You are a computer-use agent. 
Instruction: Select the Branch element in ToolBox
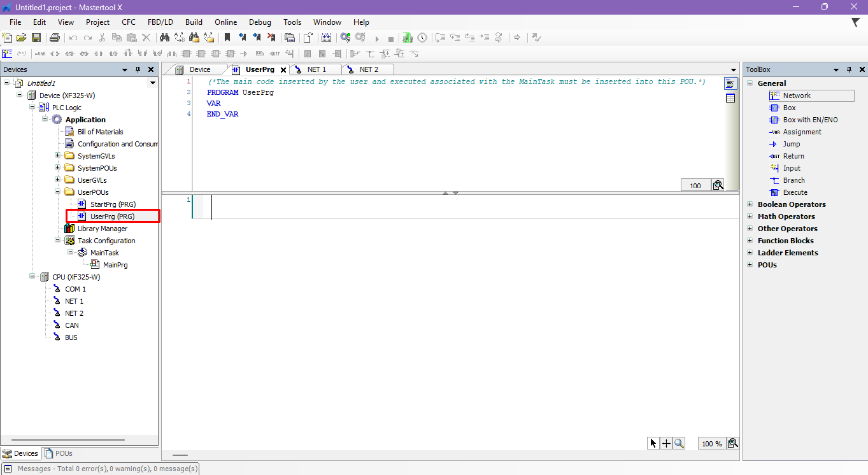pos(793,180)
